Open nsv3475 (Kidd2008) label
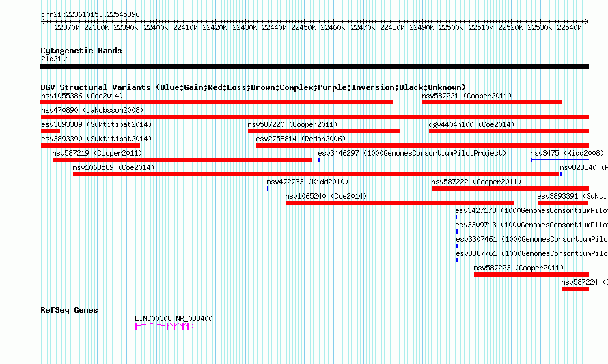 click(567, 153)
